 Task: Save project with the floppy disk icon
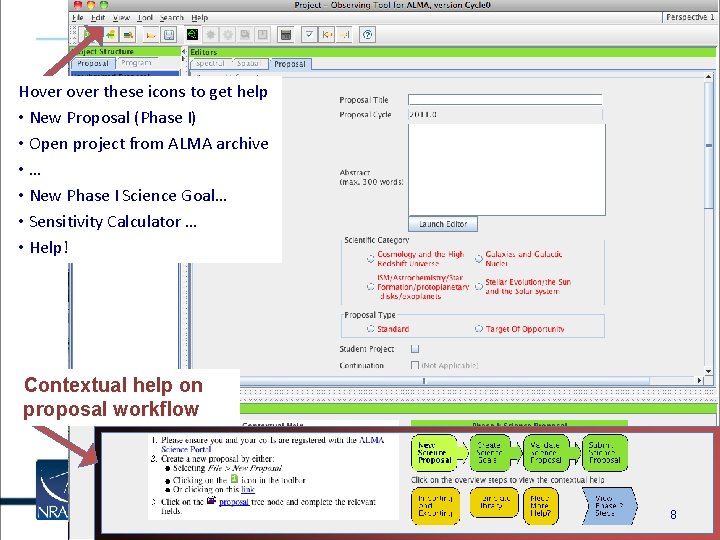tap(169, 34)
